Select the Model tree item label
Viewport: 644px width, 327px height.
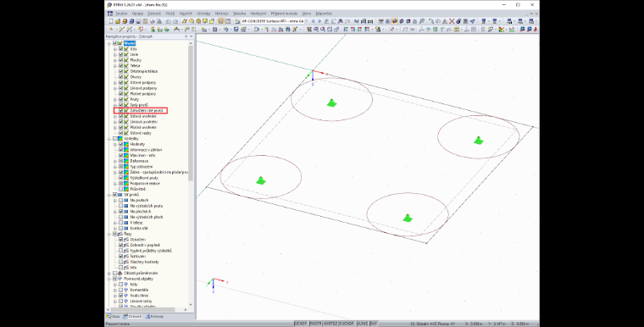pyautogui.click(x=130, y=43)
